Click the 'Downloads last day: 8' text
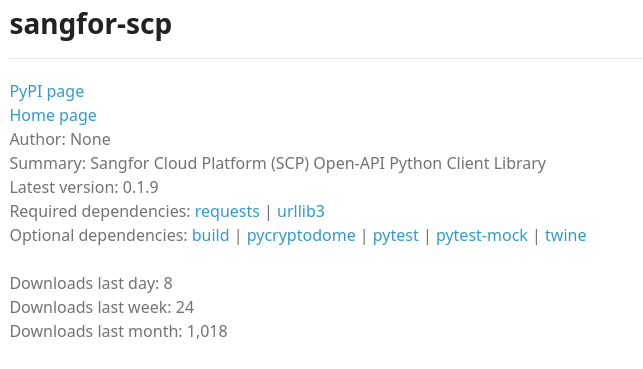643x369 pixels. [x=91, y=284]
